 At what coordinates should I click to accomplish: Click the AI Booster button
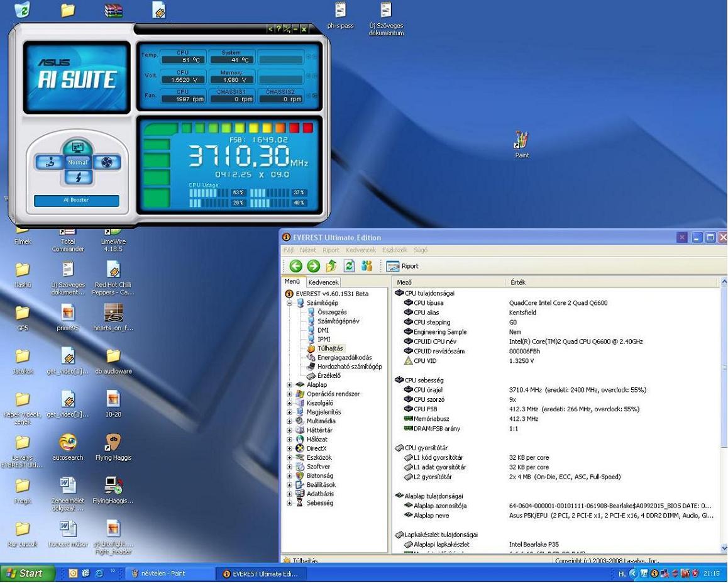77,200
